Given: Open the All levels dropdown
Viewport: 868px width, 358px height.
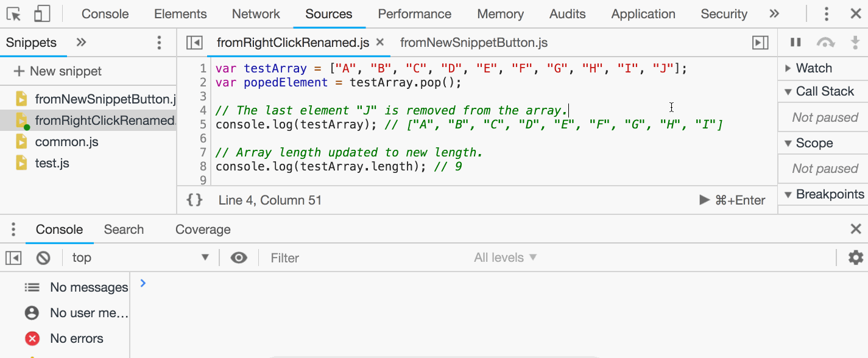Looking at the screenshot, I should pyautogui.click(x=505, y=258).
